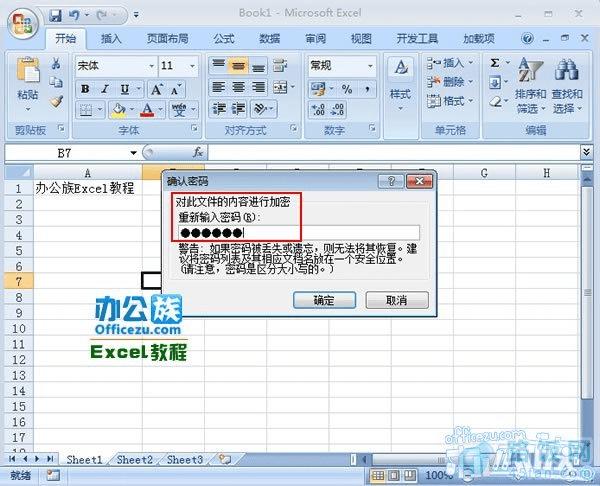
Task: Open the font size 11 dropdown
Action: tap(192, 66)
